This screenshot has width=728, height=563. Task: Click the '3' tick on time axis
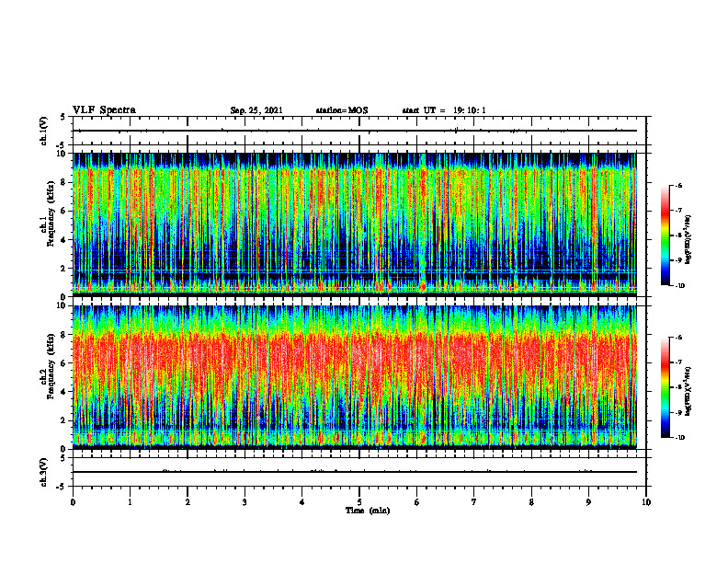coord(245,502)
